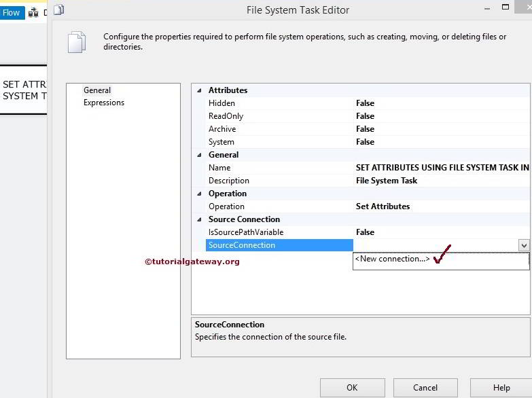Image resolution: width=532 pixels, height=398 pixels.
Task: Select the System property label
Action: pyautogui.click(x=221, y=142)
